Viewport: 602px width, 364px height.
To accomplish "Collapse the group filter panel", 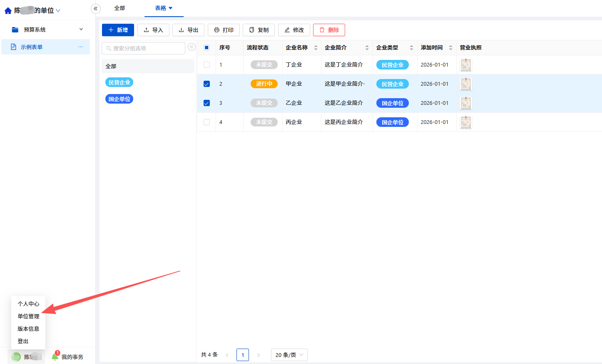I will coord(192,47).
